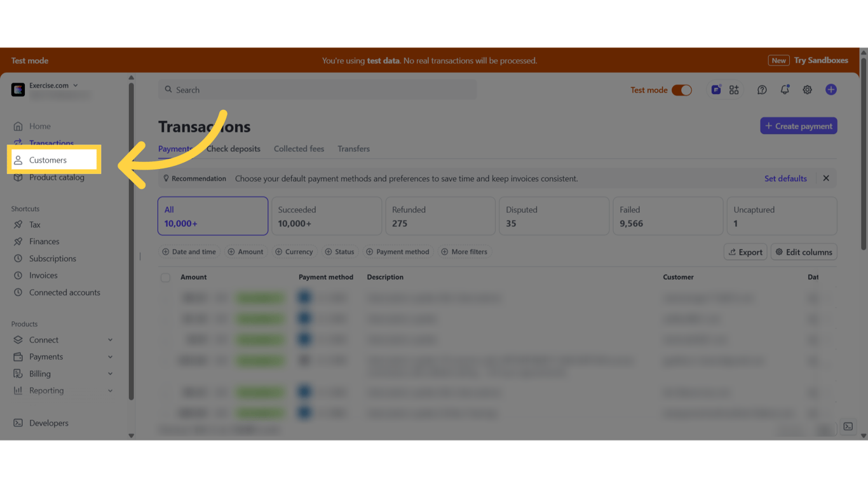The height and width of the screenshot is (488, 868).
Task: Open the Edit columns panel
Action: tap(803, 252)
